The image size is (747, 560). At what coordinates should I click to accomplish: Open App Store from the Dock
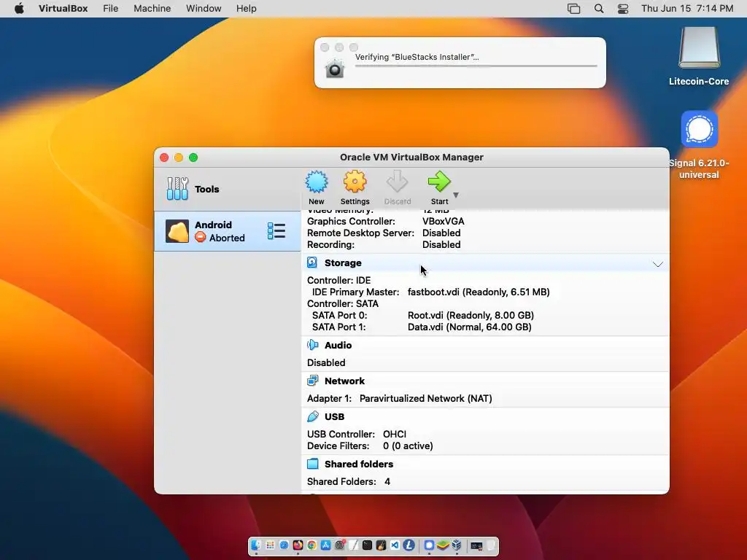[326, 545]
